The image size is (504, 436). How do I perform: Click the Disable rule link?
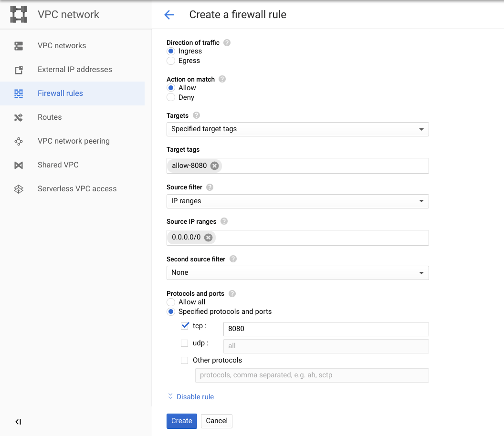pos(195,396)
